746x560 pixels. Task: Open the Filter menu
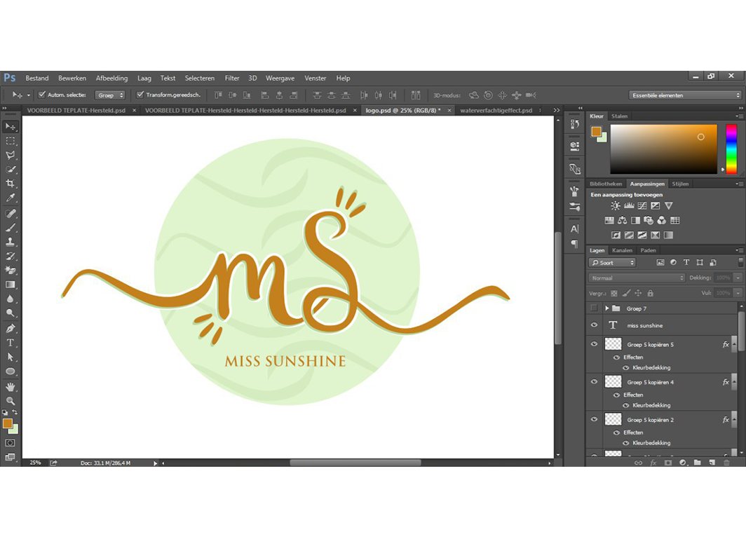pyautogui.click(x=232, y=78)
